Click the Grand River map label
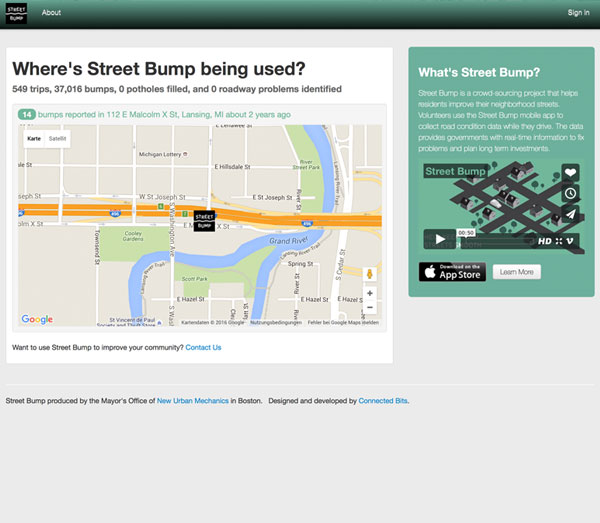The image size is (600, 523). tap(288, 240)
